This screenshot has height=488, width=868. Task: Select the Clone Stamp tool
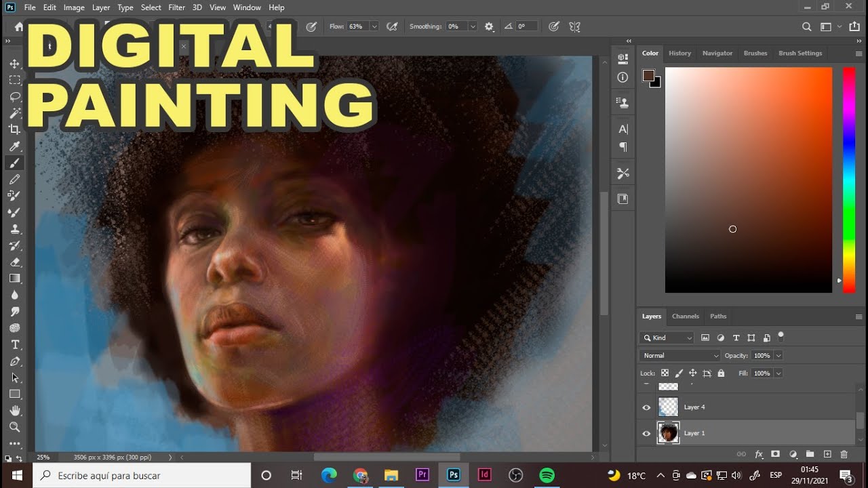(x=14, y=229)
